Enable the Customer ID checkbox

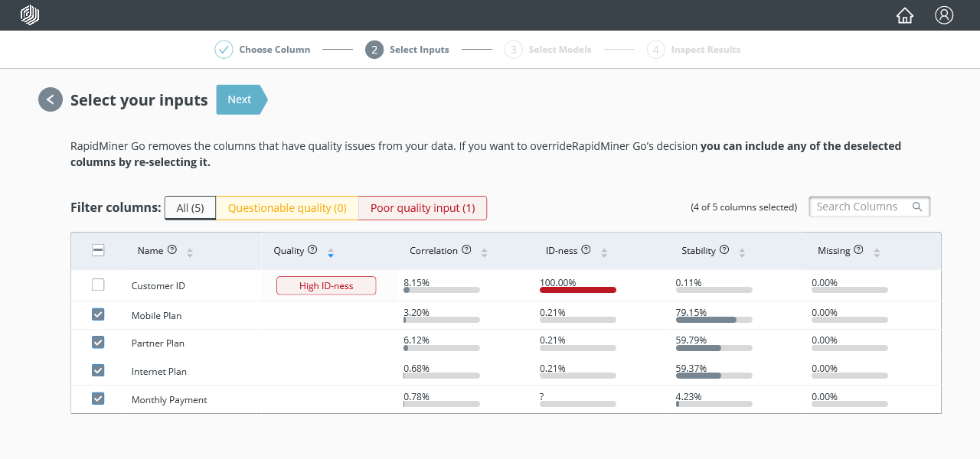98,285
